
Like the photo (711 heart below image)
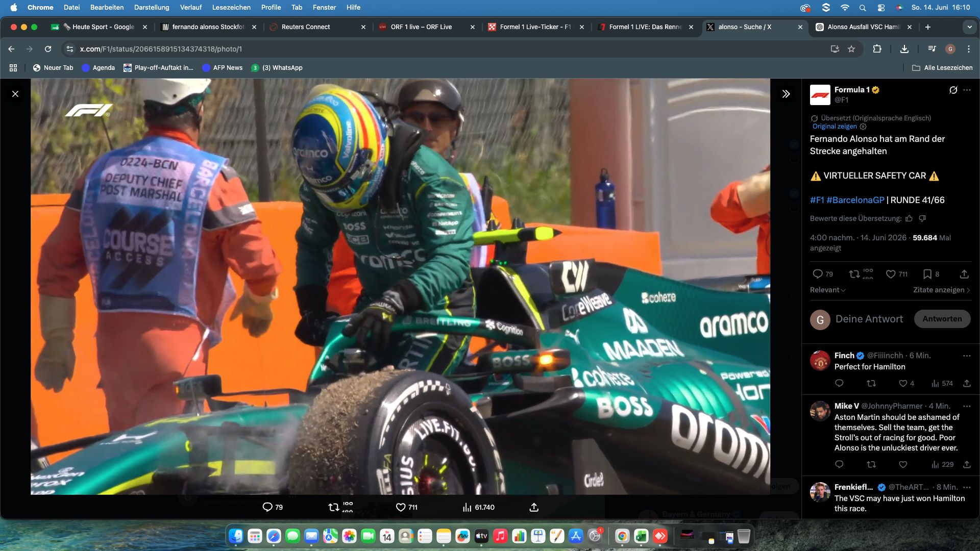click(407, 507)
